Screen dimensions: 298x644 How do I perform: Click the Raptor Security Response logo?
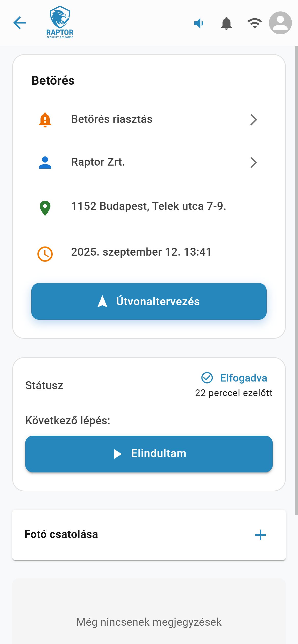click(x=60, y=22)
